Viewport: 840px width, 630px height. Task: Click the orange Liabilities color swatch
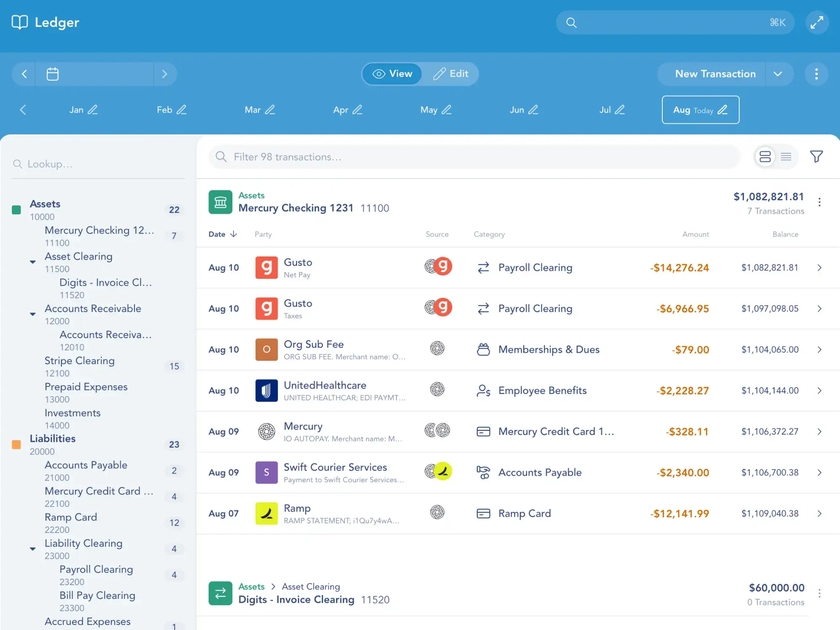pos(16,444)
